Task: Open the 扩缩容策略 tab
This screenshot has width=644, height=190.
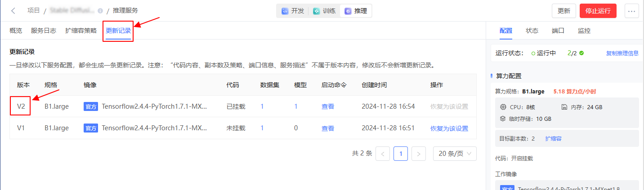Action: coord(81,31)
